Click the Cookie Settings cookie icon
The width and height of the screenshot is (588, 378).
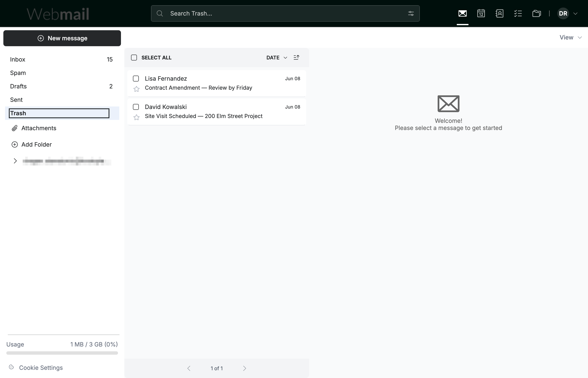coord(11,367)
